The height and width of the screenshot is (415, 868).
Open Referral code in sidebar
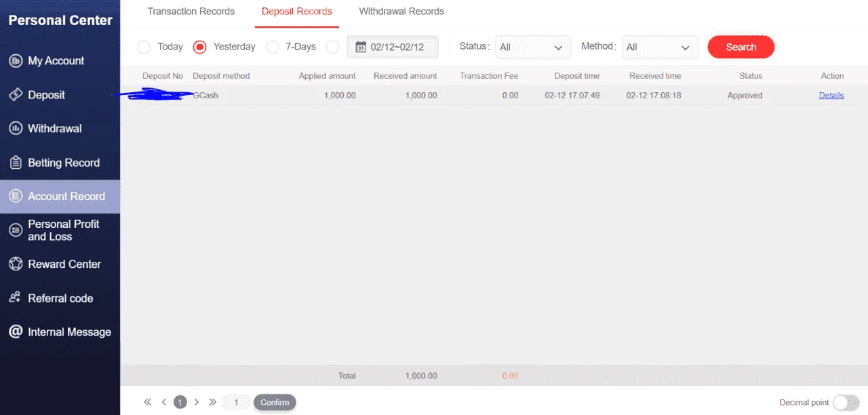pos(60,298)
